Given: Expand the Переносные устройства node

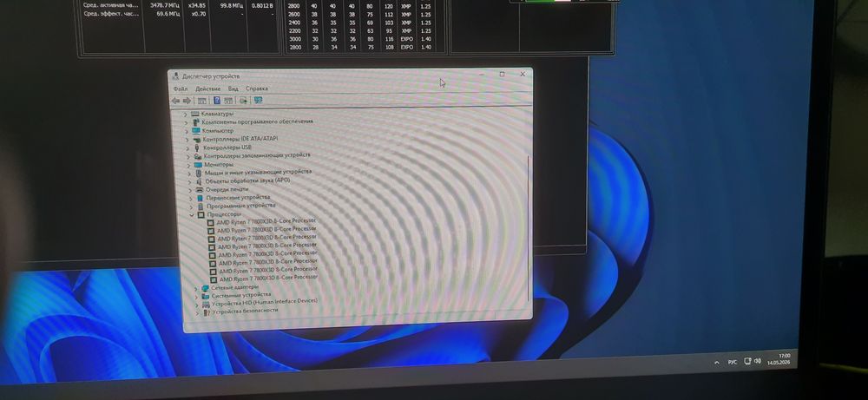Looking at the screenshot, I should (191, 198).
